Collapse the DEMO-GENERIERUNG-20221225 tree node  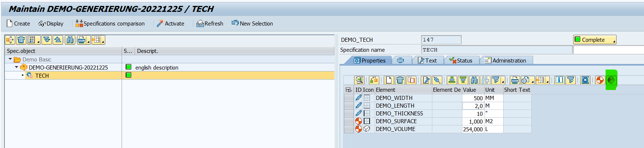[16, 67]
